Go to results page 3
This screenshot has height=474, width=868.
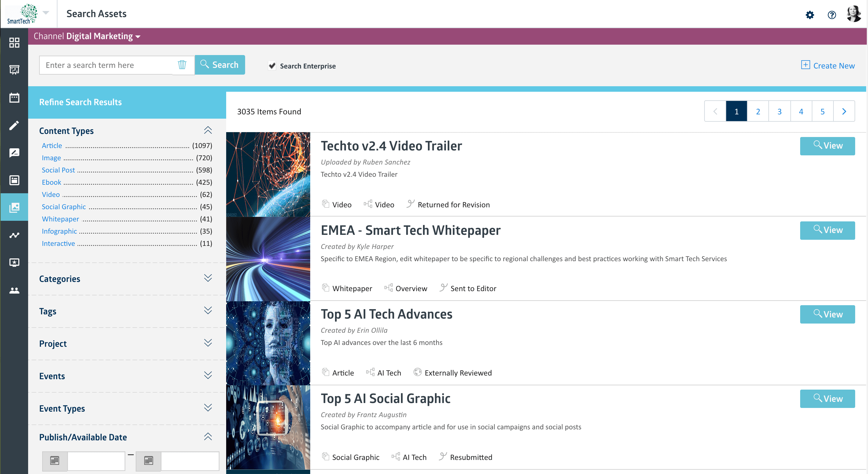779,111
